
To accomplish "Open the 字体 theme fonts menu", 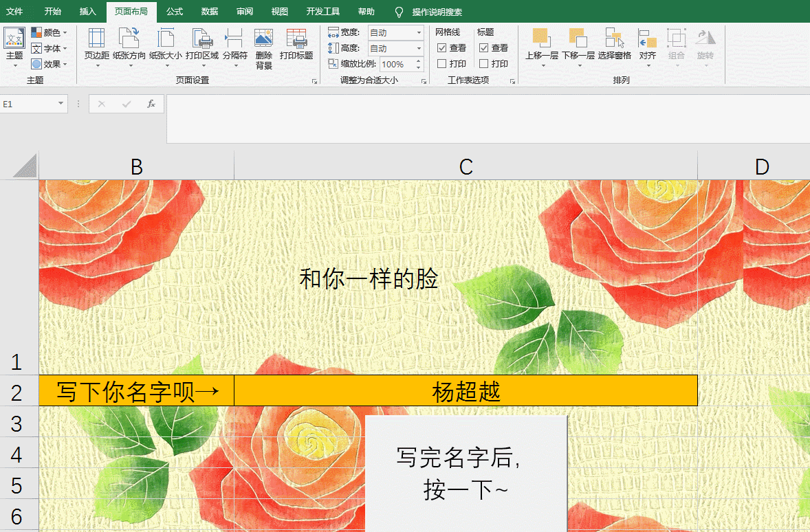I will click(x=49, y=49).
